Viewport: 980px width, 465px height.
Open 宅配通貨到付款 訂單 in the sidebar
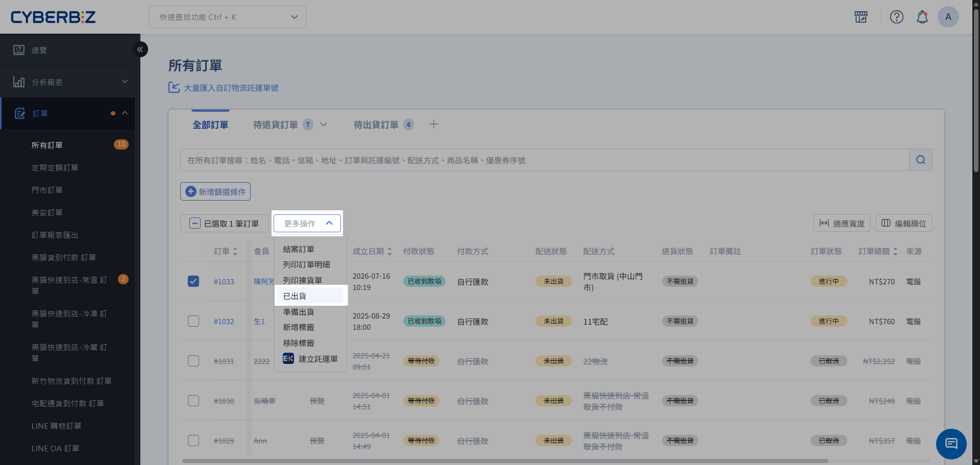(67, 403)
